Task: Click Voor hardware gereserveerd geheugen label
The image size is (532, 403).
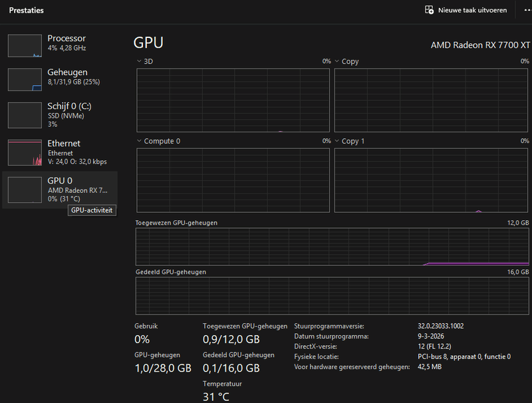Action: click(352, 366)
